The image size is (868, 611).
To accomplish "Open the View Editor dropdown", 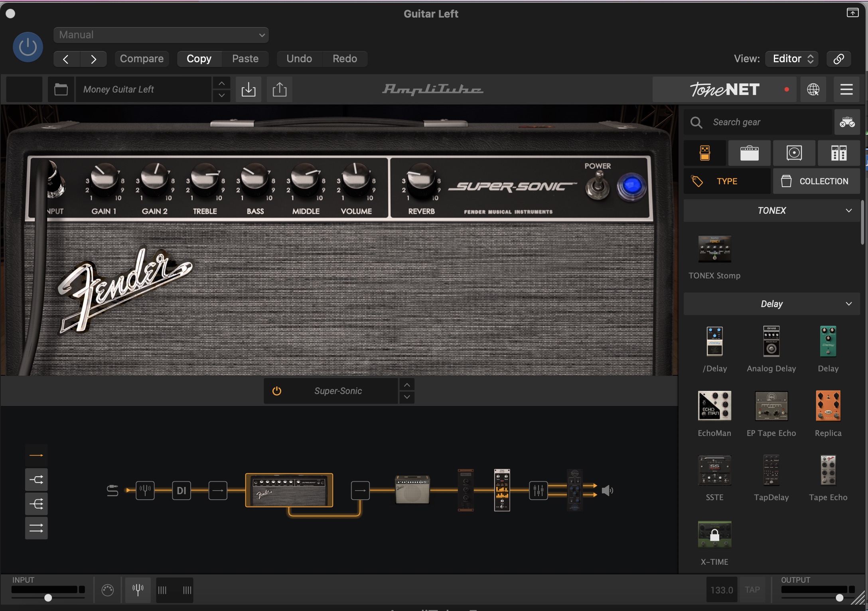I will point(792,59).
